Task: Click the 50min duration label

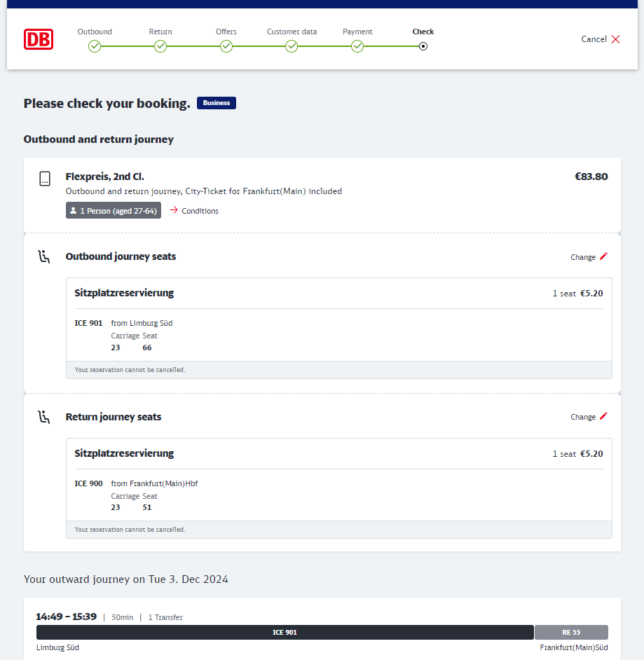Action: (x=123, y=617)
